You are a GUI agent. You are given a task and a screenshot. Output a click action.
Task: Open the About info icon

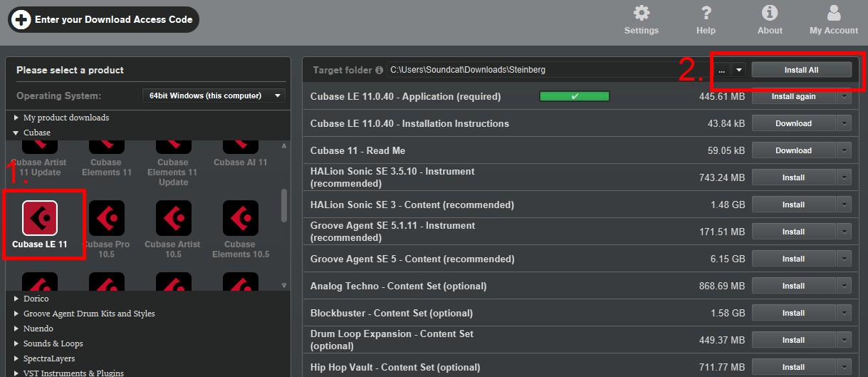[770, 13]
